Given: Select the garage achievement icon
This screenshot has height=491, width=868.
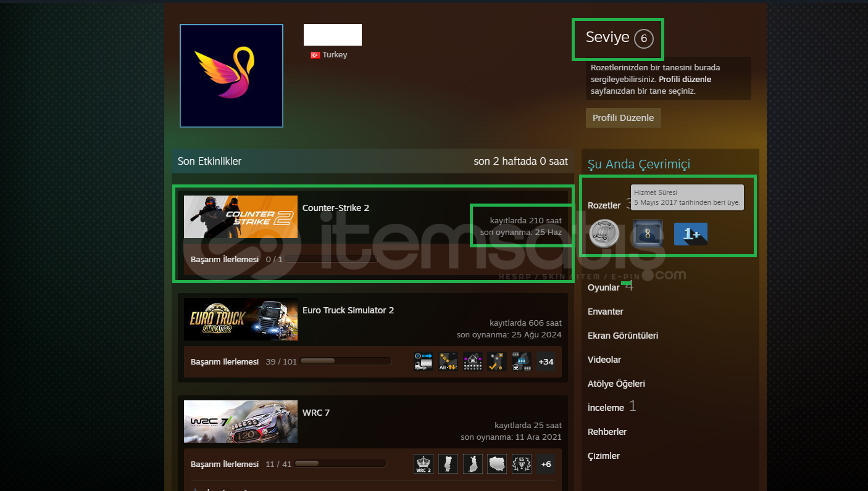Looking at the screenshot, I should coord(472,361).
